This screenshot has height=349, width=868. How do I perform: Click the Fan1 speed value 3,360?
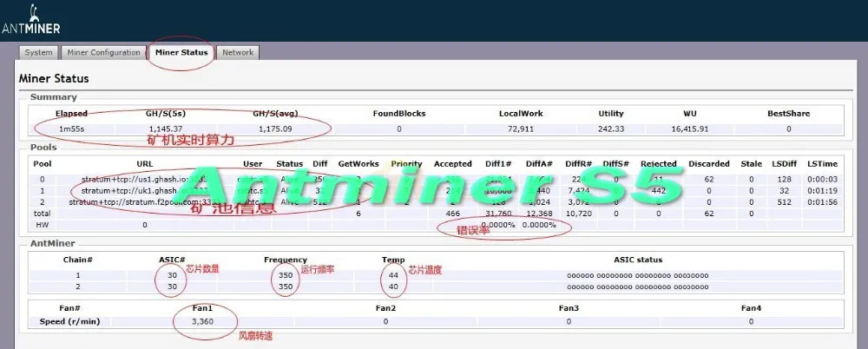coord(202,321)
